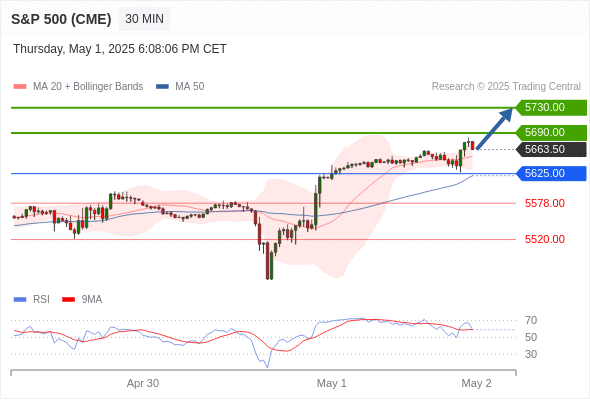Click the 9MA red legend swatch
Screen dimensions: 590x400
68,300
